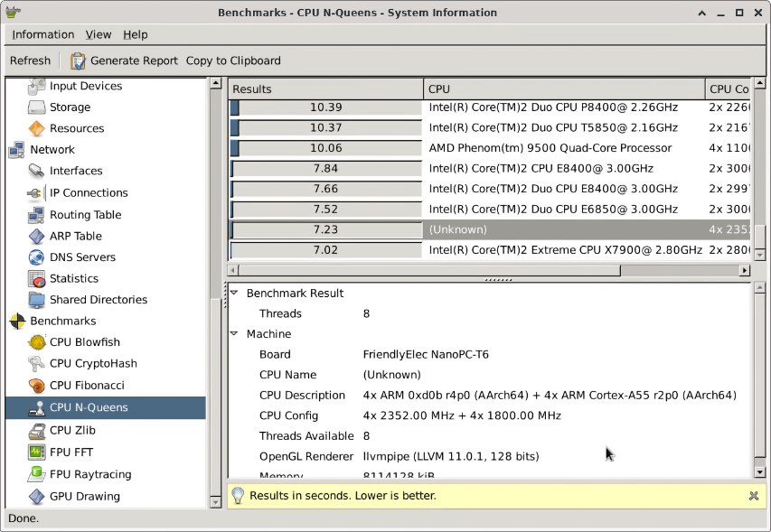
Task: Click the Shared Directories folder icon
Action: click(x=37, y=300)
